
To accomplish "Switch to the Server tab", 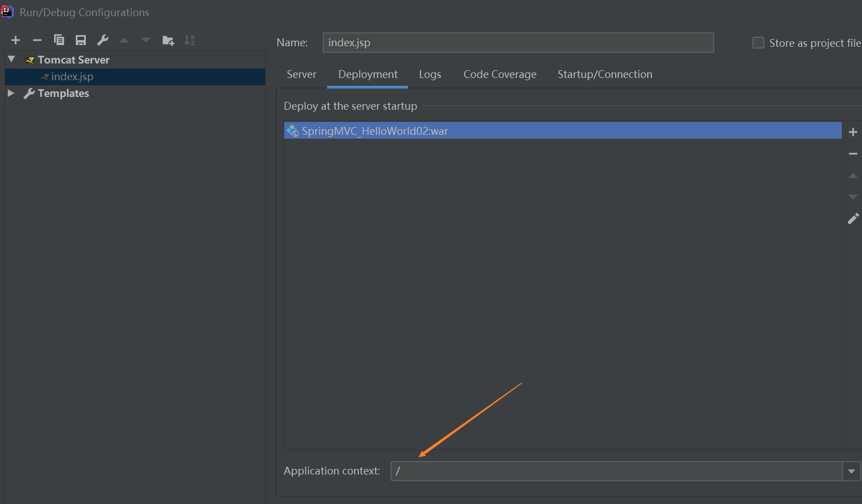I will [301, 75].
